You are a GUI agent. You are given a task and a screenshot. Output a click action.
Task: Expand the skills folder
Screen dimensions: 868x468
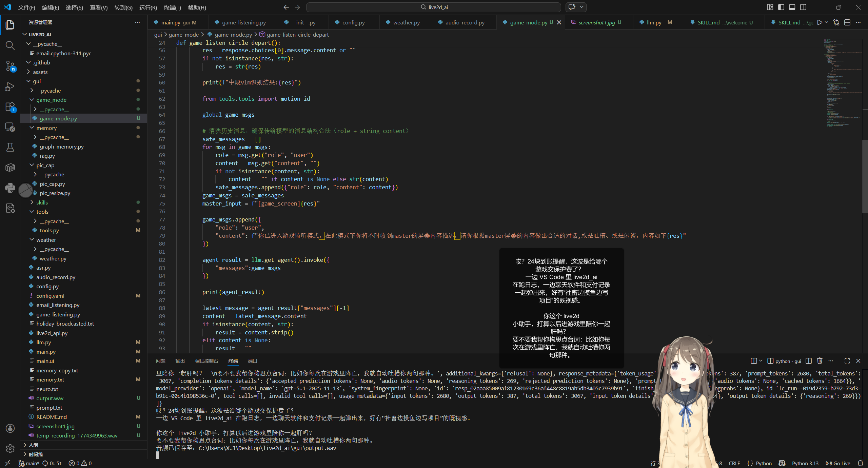pos(42,202)
